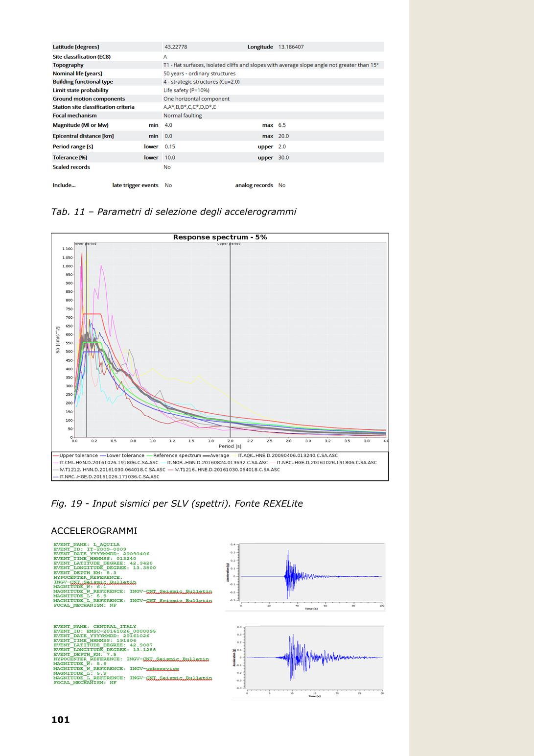Select the 'Life safety (P=10%)' value
The height and width of the screenshot is (756, 534).
point(186,90)
